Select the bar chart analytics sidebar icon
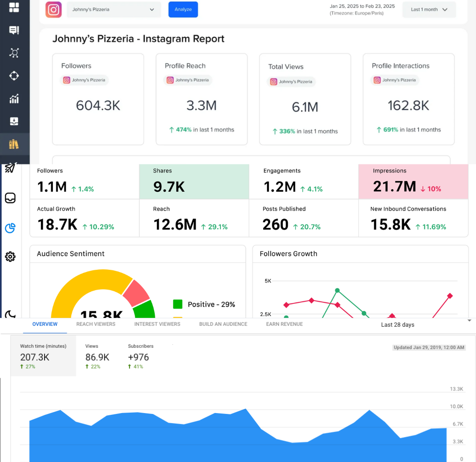Screen dimensions: 476x462 [14, 98]
